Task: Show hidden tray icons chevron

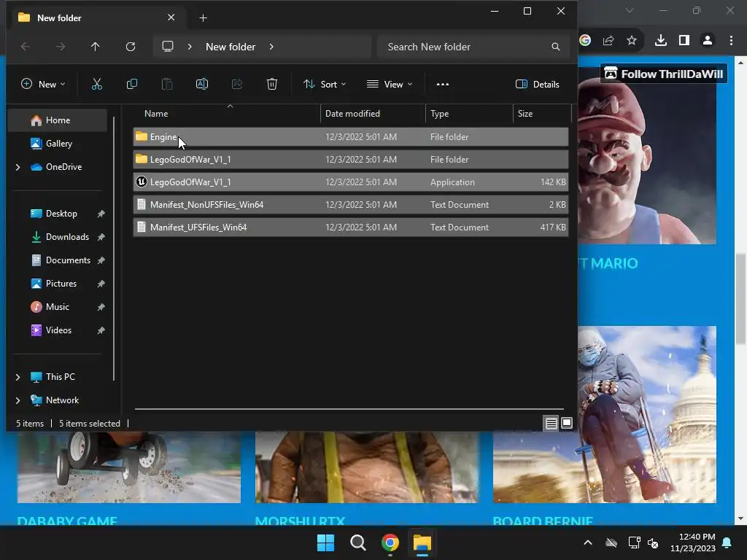Action: (x=588, y=542)
